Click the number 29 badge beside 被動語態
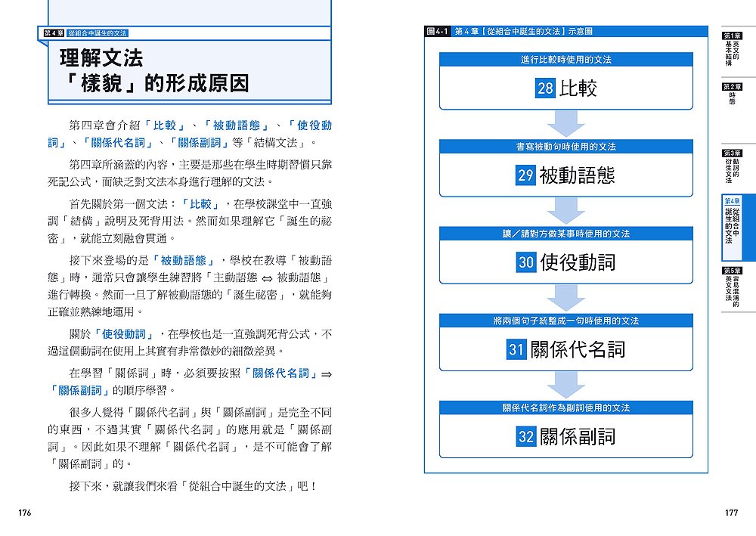Image resolution: width=756 pixels, height=536 pixels. [x=525, y=175]
